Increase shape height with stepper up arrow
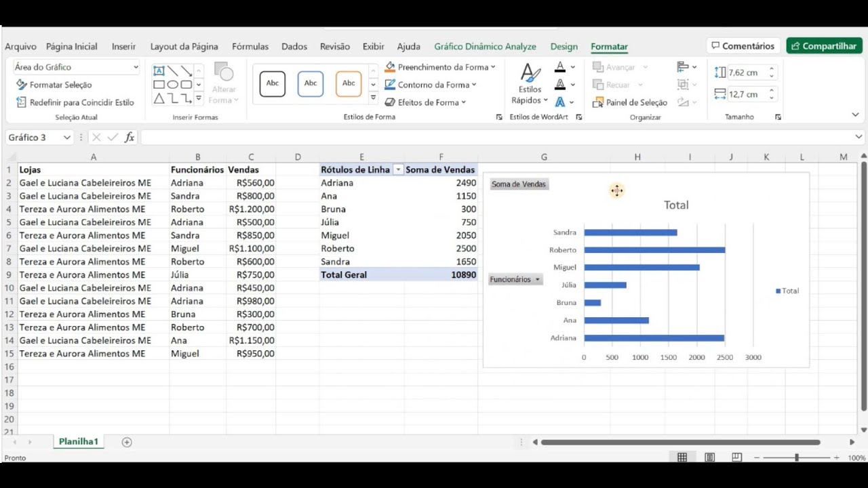Screen dimensions: 868x488 click(x=772, y=69)
